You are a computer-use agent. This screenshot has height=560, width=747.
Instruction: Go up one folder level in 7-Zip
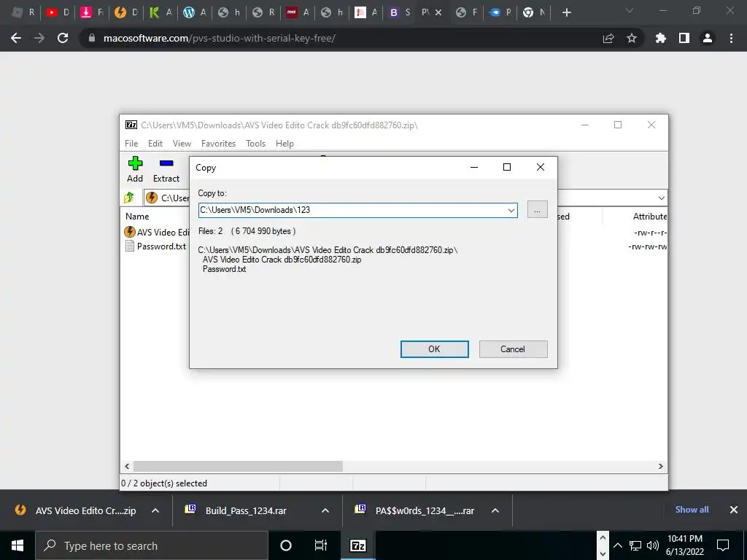pyautogui.click(x=128, y=198)
